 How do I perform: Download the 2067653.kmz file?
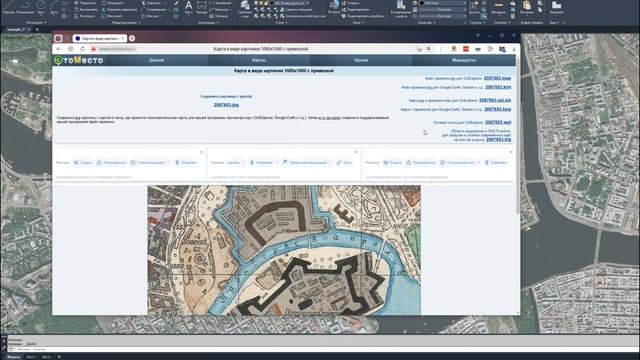[498, 109]
